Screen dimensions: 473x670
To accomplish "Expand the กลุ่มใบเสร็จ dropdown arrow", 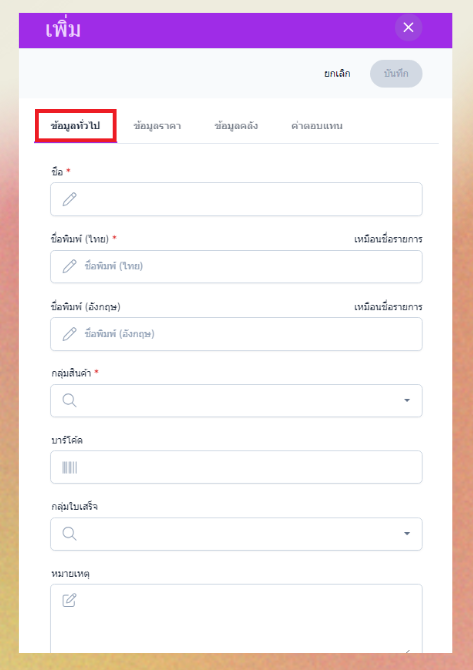I will pyautogui.click(x=407, y=534).
